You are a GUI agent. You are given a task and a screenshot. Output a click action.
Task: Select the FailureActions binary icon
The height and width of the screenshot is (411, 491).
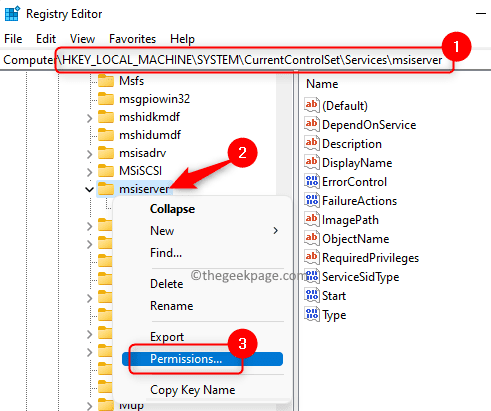coord(312,201)
